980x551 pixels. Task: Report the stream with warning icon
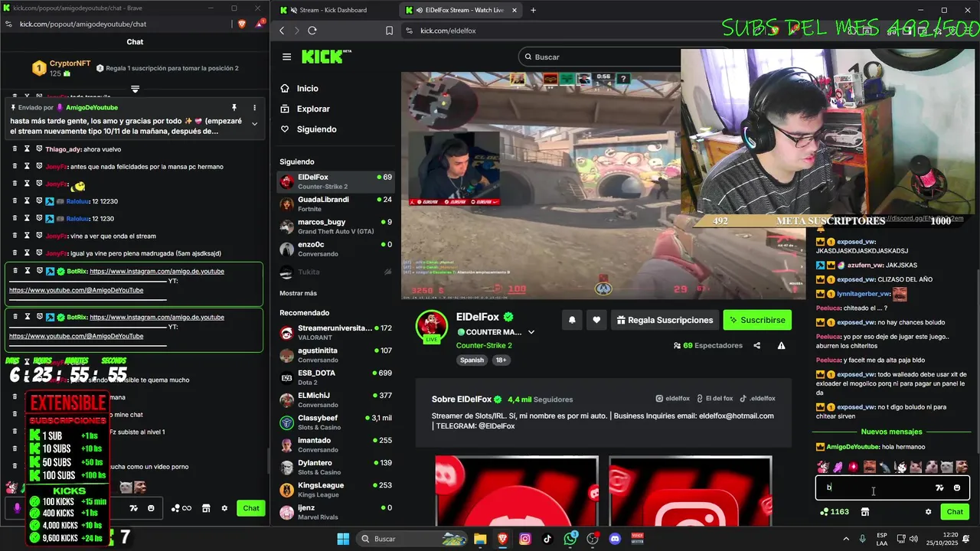(x=782, y=346)
